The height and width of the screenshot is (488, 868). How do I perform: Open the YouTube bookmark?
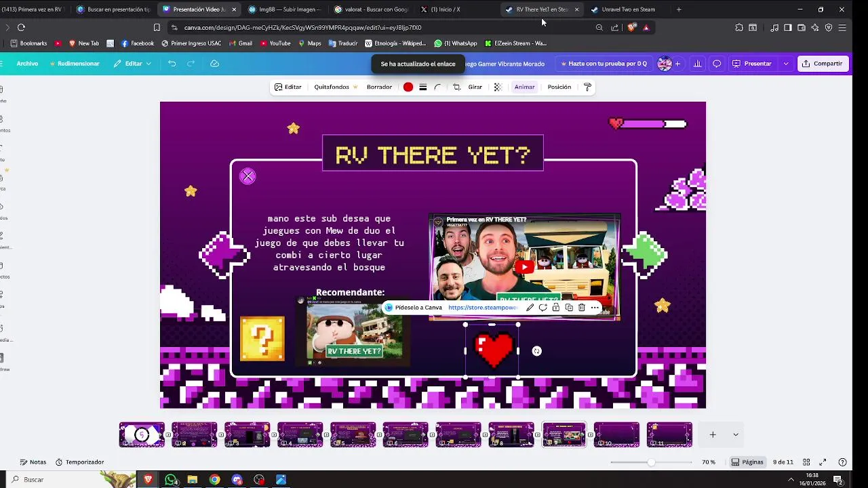pyautogui.click(x=274, y=43)
